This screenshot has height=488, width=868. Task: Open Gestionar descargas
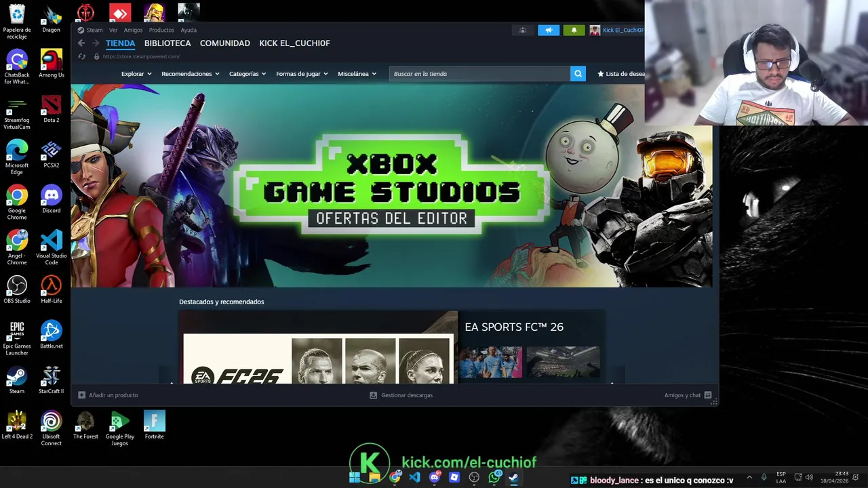[401, 395]
